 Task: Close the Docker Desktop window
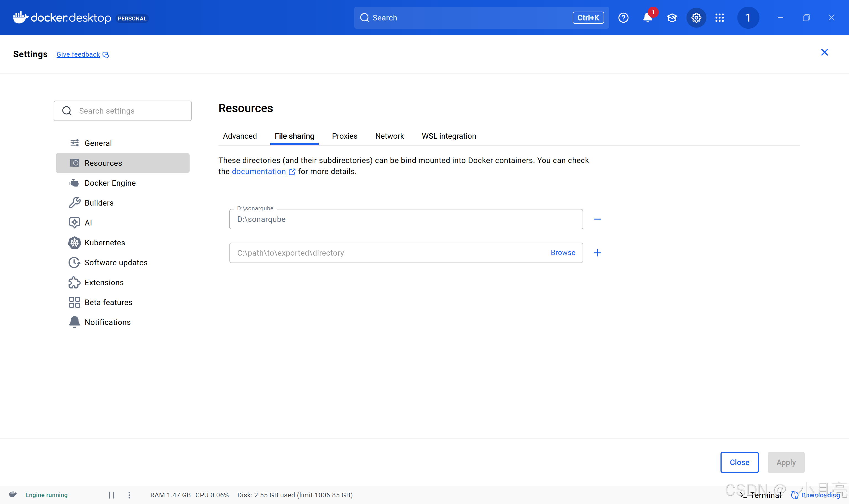(831, 18)
